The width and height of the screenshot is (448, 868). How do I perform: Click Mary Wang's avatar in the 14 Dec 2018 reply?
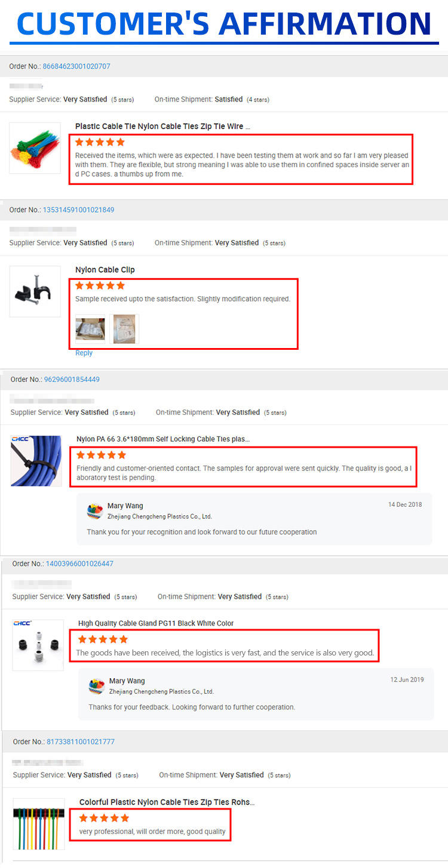95,511
